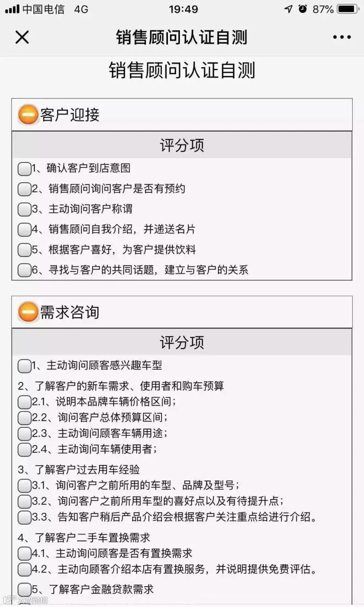The image size is (364, 607).
Task: Check 主动询问顾客感兴趣车型 checkbox
Action: 25,366
